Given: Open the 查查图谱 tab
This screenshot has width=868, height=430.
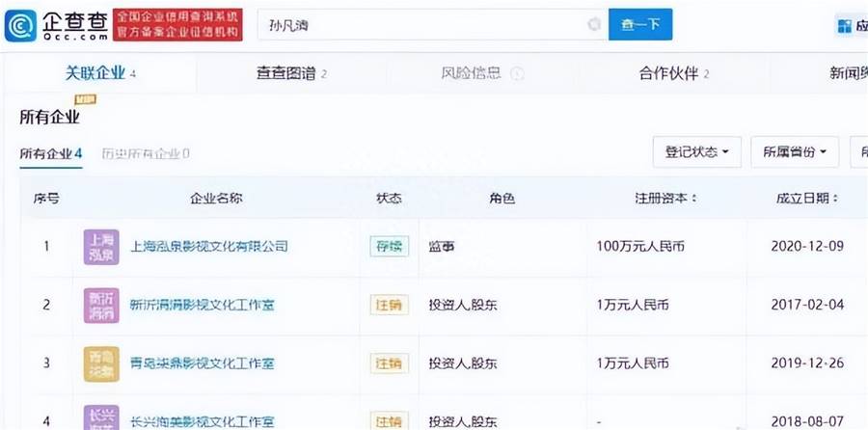Looking at the screenshot, I should tap(291, 73).
